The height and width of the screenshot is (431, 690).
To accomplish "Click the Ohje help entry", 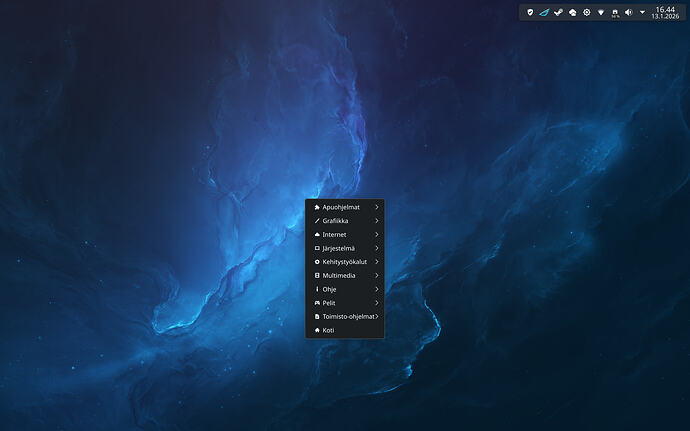I will click(x=329, y=289).
